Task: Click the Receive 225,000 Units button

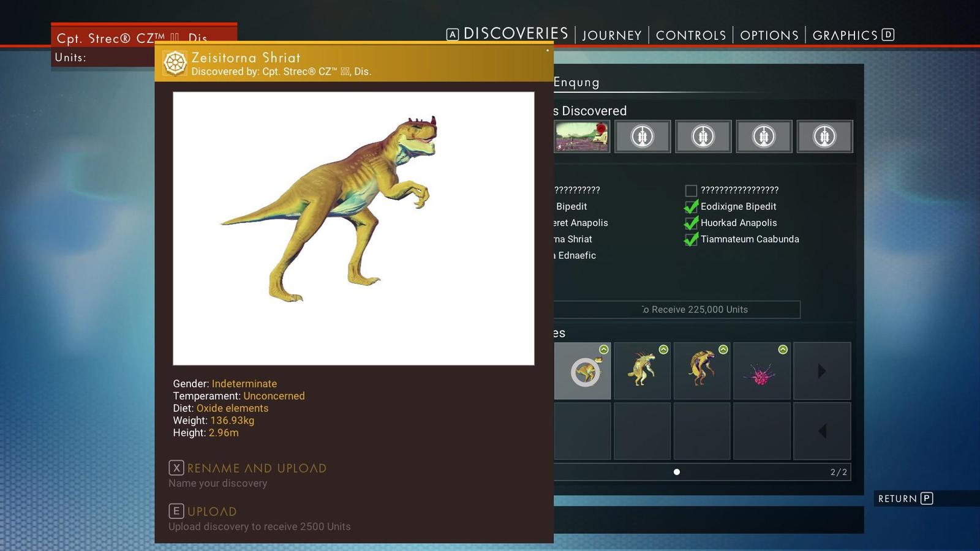Action: click(x=677, y=309)
